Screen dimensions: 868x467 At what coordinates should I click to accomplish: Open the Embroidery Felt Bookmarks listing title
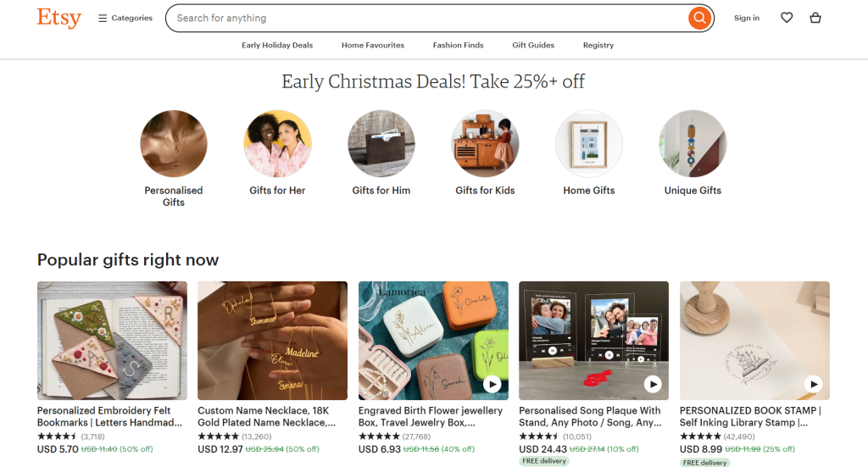coord(110,416)
